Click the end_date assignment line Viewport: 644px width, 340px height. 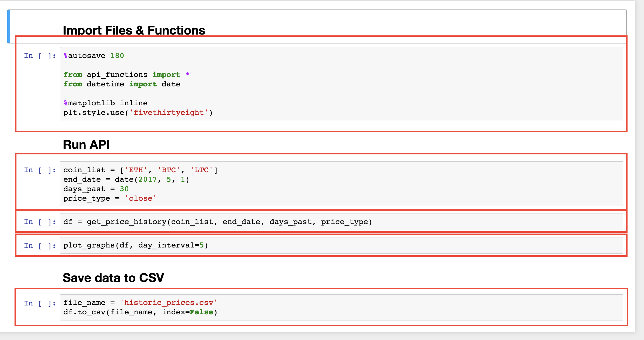[126, 179]
